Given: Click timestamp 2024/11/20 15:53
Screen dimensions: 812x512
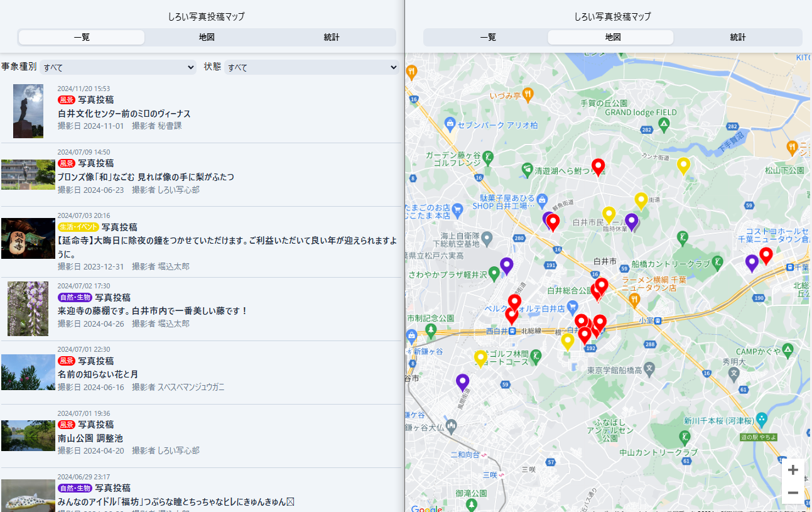Looking at the screenshot, I should point(84,89).
